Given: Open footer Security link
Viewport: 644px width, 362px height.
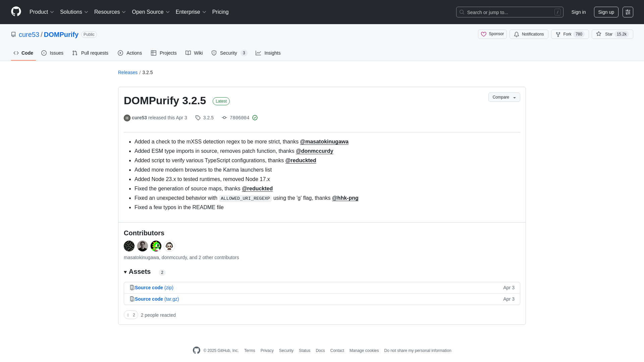Looking at the screenshot, I should pos(286,351).
